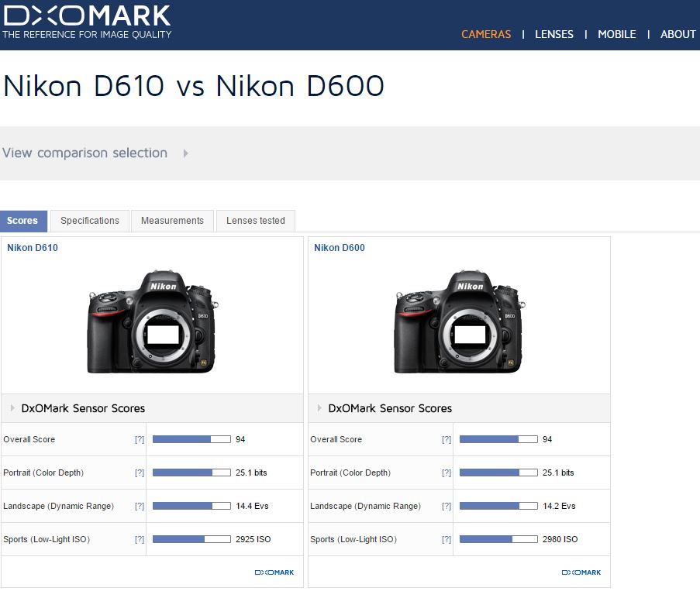The image size is (700, 598).
Task: Click the small DxOMark logo under D600 scores
Action: (x=581, y=572)
